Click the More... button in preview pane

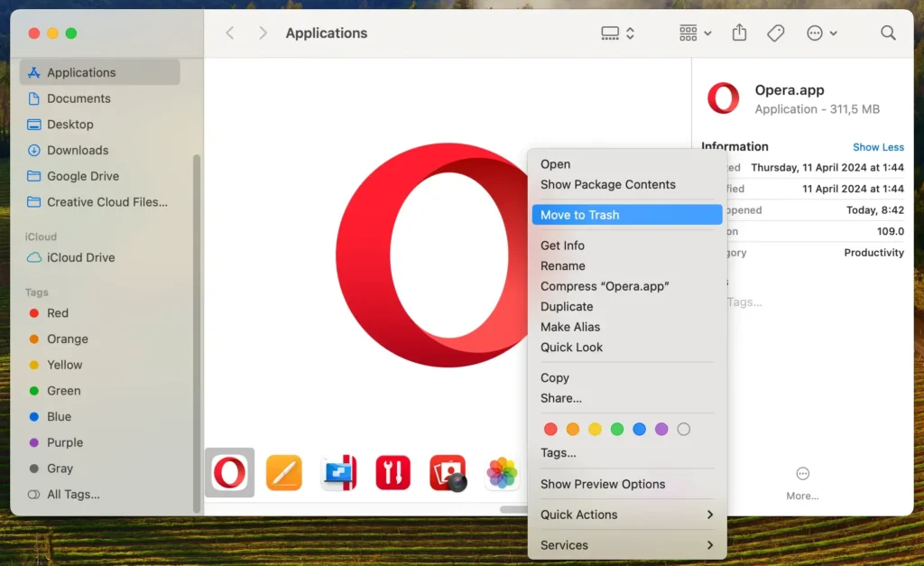pos(802,484)
